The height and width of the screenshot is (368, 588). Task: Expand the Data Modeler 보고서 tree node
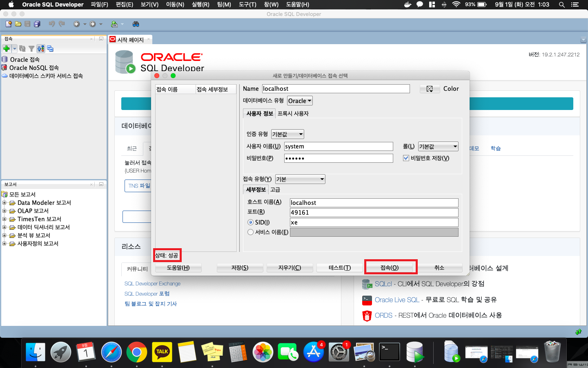pos(4,202)
